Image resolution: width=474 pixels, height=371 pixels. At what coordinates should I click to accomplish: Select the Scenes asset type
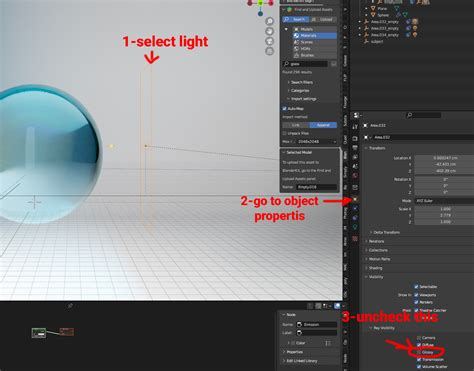click(315, 42)
